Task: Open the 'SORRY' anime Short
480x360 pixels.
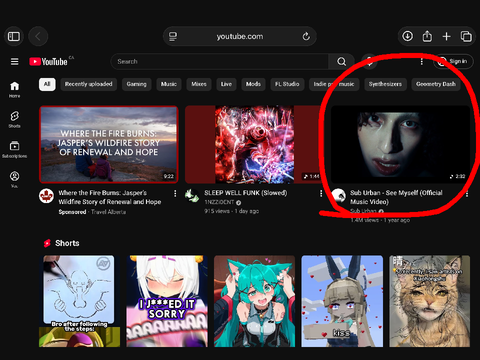Action: (x=167, y=301)
